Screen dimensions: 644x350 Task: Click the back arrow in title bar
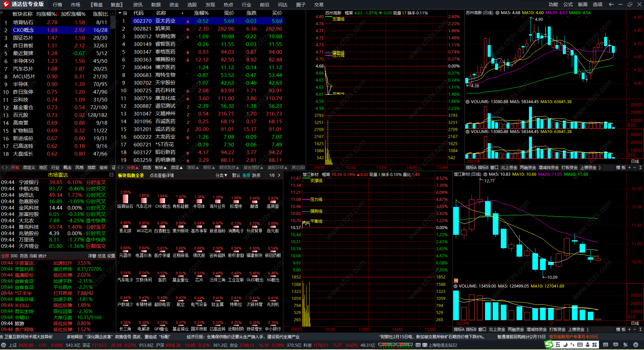point(611,4)
